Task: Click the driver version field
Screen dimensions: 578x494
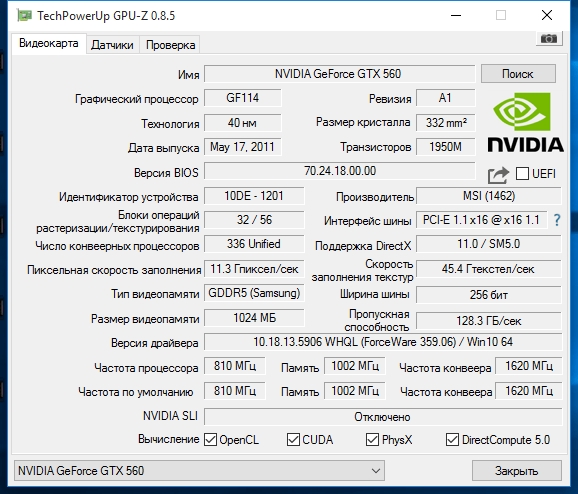Action: point(383,342)
